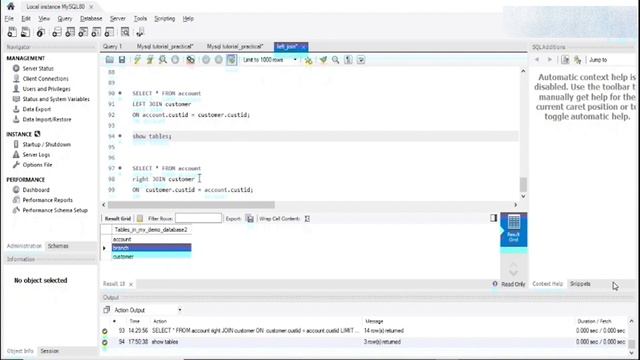This screenshot has height=360, width=640.
Task: Switch to the Schemas navigator tab
Action: pyautogui.click(x=58, y=246)
